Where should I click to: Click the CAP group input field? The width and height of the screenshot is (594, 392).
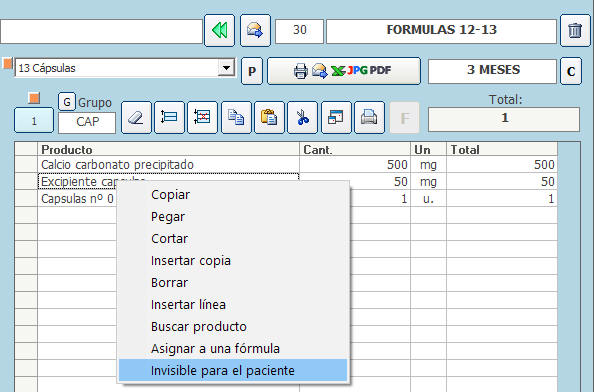87,122
